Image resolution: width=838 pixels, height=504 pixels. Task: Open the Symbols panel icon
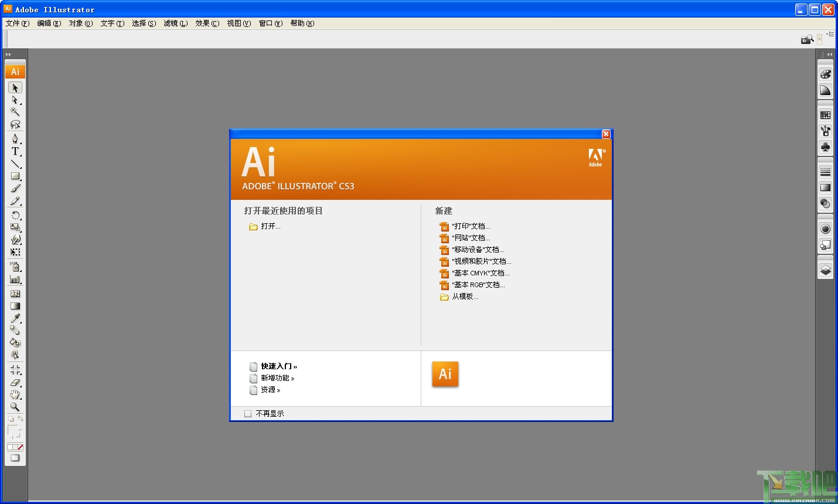(x=825, y=147)
